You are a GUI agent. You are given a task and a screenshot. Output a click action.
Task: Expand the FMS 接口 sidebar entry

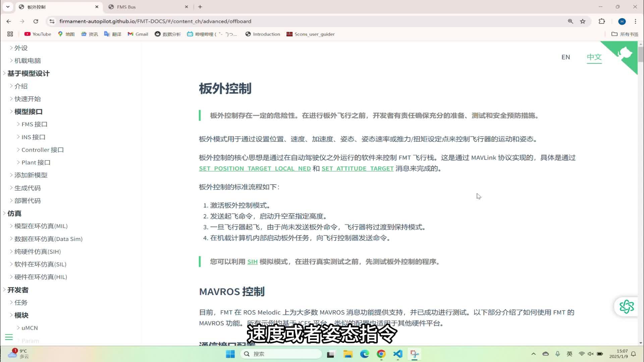pos(34,124)
